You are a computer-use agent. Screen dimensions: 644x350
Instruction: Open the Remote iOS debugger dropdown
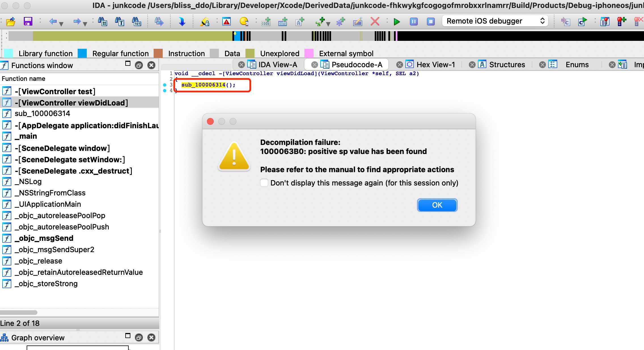[x=495, y=21]
